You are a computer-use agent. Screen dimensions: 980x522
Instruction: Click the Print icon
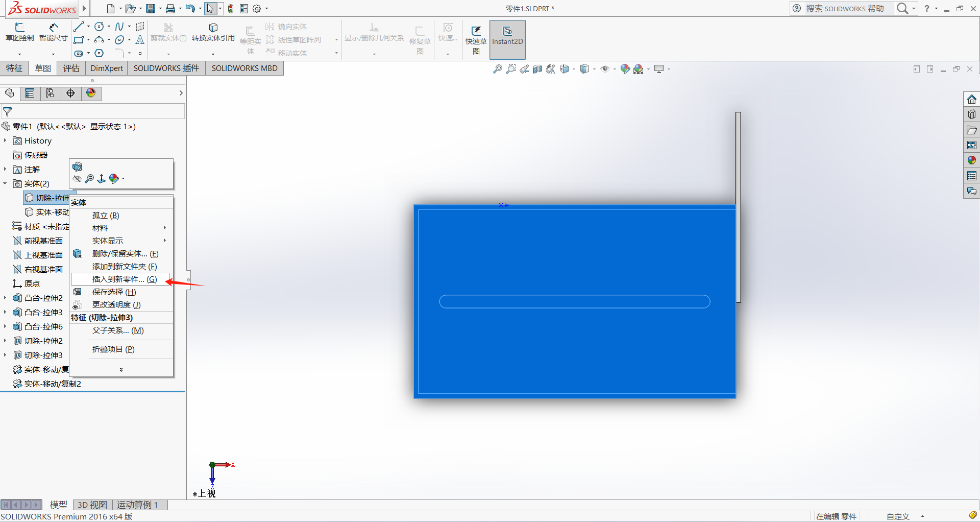[170, 9]
